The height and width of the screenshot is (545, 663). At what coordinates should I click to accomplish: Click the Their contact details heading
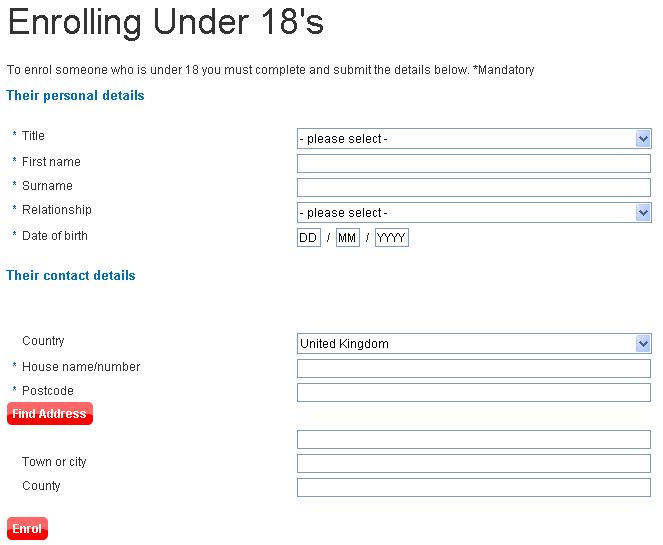coord(71,276)
